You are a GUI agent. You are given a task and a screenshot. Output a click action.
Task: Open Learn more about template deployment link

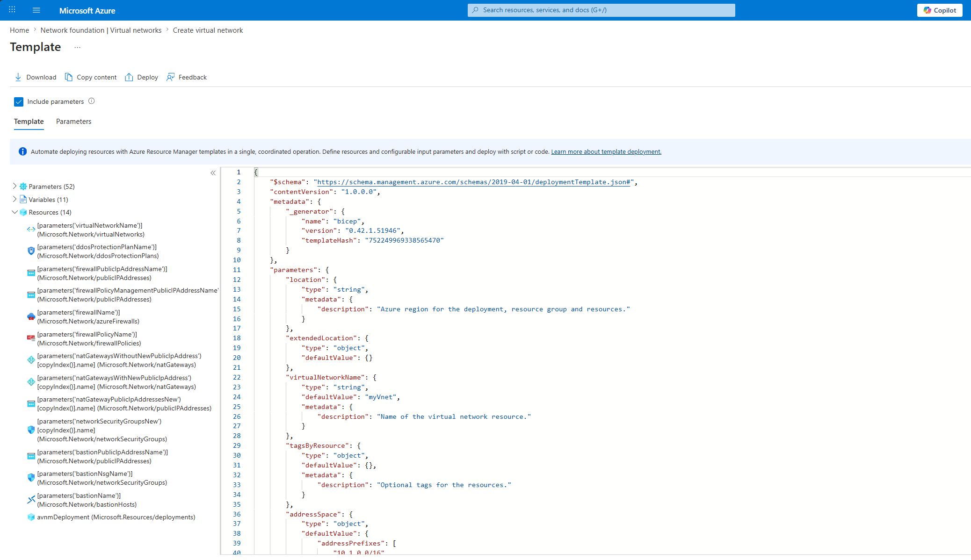[x=606, y=152]
